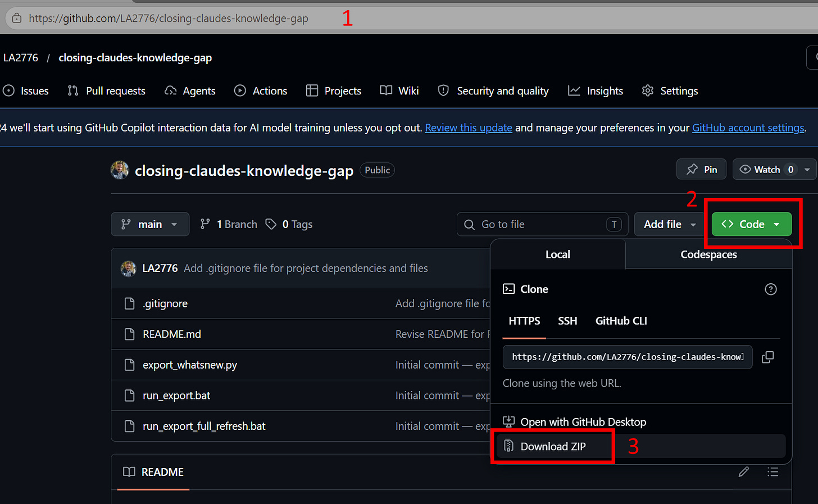Open the Insights tab
818x504 pixels.
coord(596,91)
